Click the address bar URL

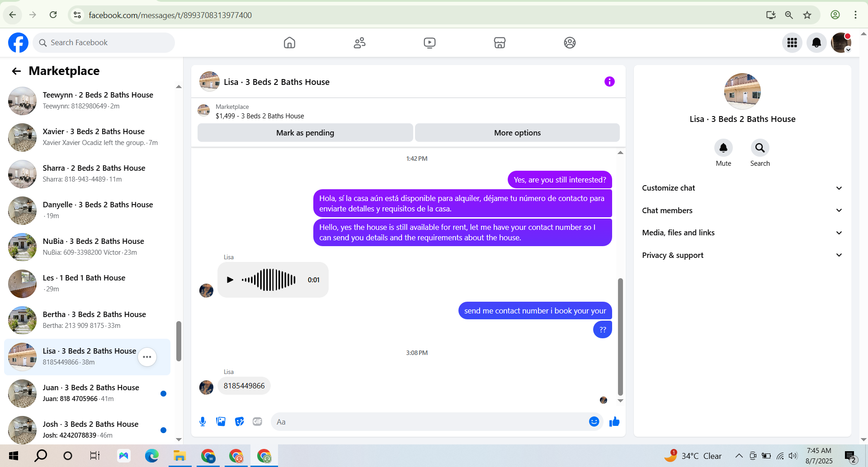[x=170, y=15]
